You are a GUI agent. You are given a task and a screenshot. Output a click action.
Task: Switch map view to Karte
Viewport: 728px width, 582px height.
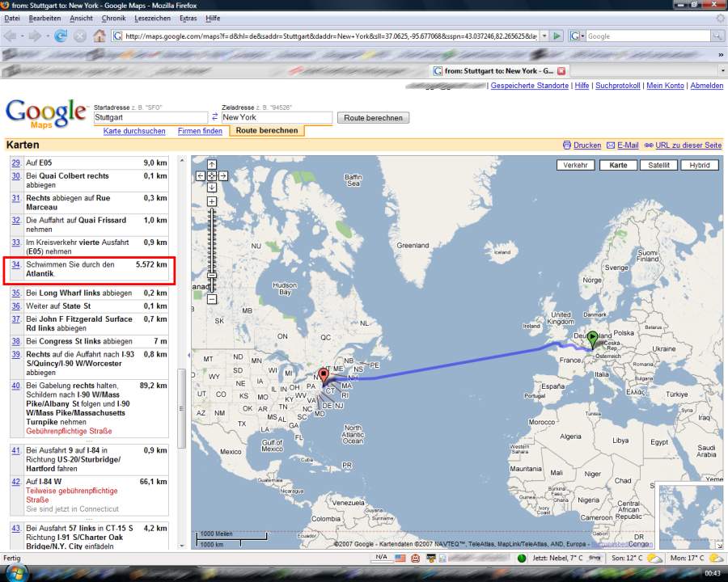click(618, 165)
